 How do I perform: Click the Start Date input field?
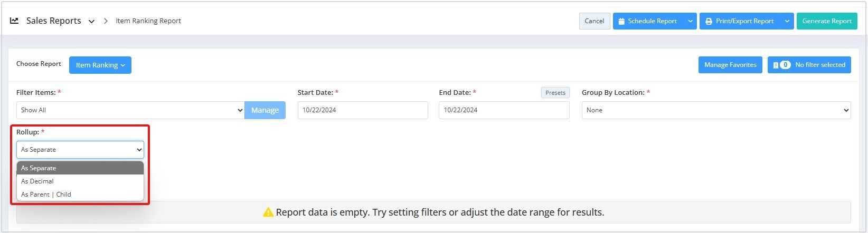[x=363, y=110]
